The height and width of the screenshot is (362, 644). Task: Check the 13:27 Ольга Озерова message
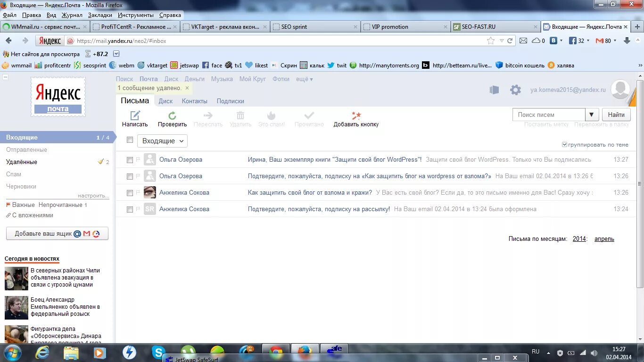[x=130, y=160]
